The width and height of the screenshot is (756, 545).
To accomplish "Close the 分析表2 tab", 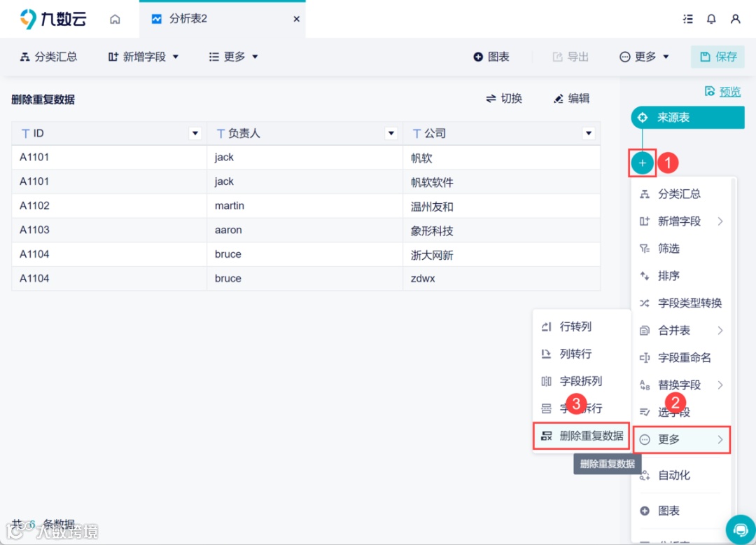I will [297, 19].
